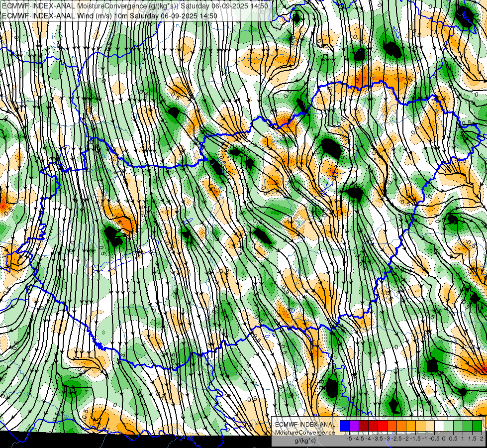
Task: Click the Wind (m/s) 10m title line
Action: click(109, 15)
